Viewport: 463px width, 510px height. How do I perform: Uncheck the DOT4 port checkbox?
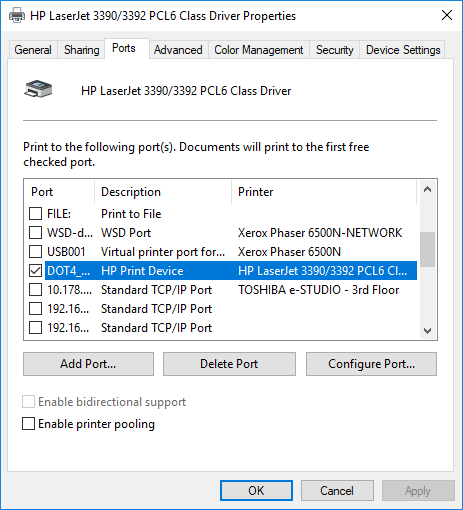[x=35, y=271]
